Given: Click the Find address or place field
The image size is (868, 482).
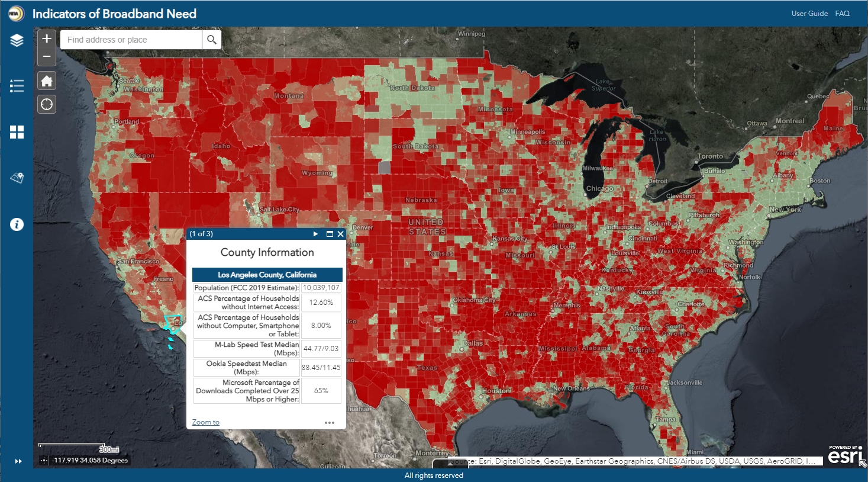Looking at the screenshot, I should [x=130, y=40].
